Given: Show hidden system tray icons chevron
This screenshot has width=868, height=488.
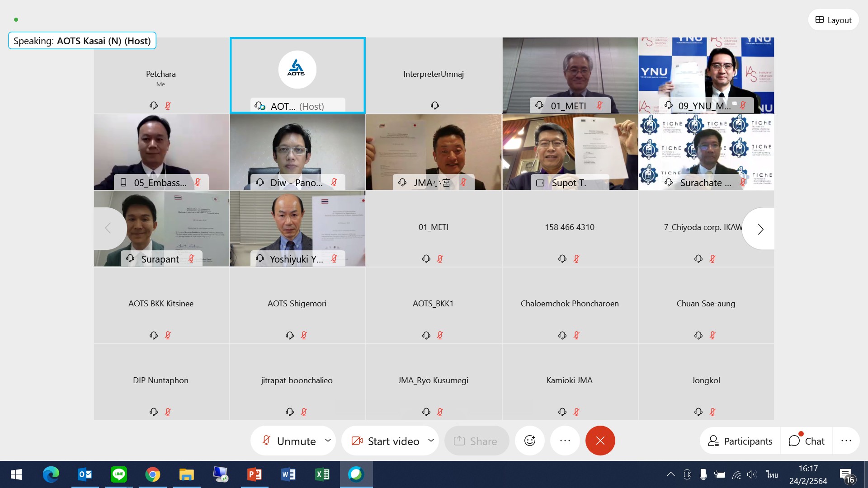Looking at the screenshot, I should click(671, 474).
